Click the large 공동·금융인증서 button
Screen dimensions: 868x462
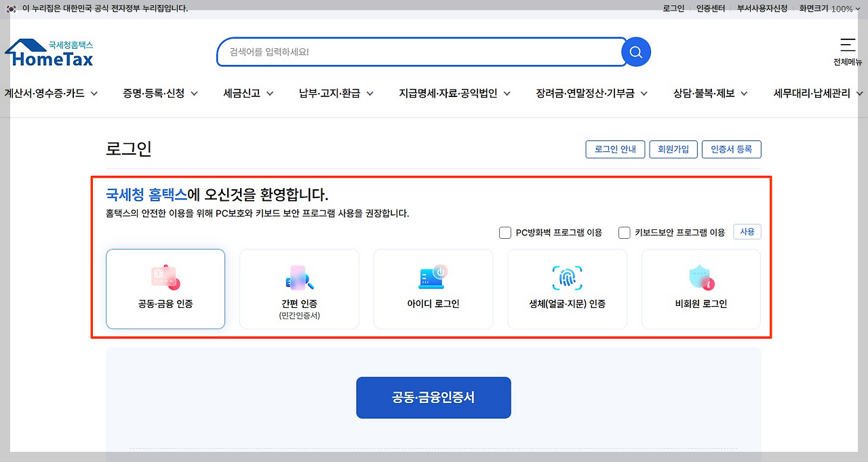tap(433, 398)
